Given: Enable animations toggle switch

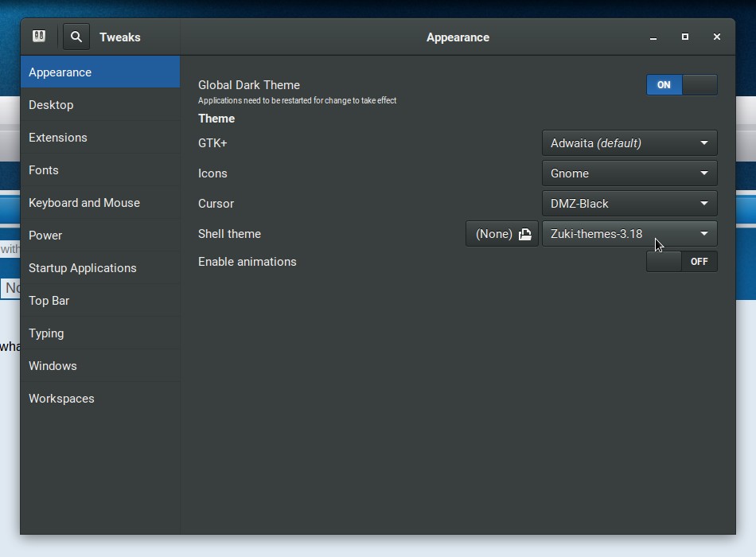Looking at the screenshot, I should [x=681, y=262].
